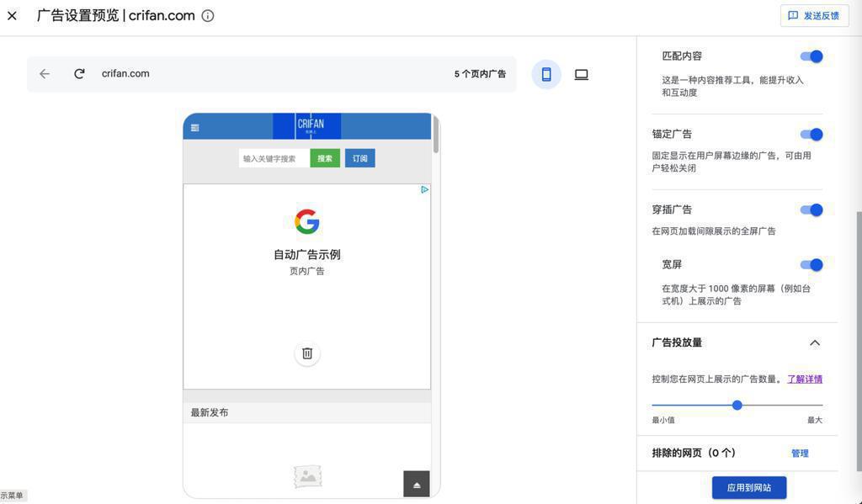Click the 自动广告示例 ad title
This screenshot has width=862, height=504.
point(306,254)
